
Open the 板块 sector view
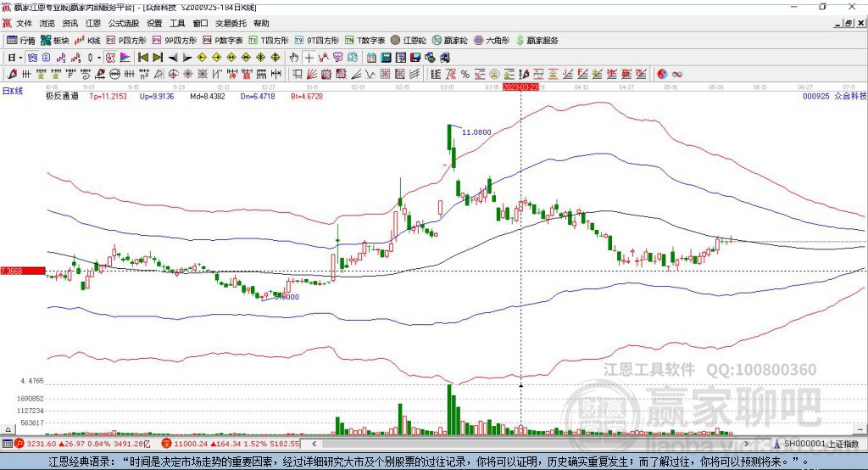[x=54, y=41]
